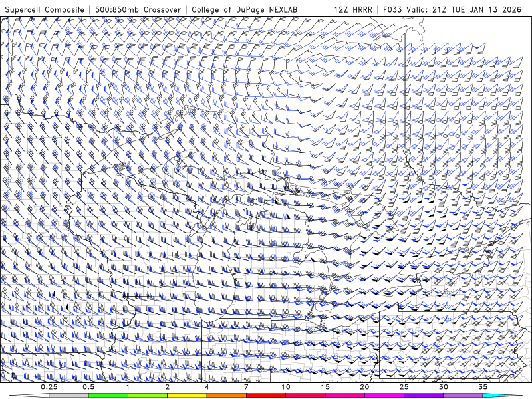Viewport: 532px width, 399px height.
Task: Click the 0.25 legend value label
Action: click(49, 387)
